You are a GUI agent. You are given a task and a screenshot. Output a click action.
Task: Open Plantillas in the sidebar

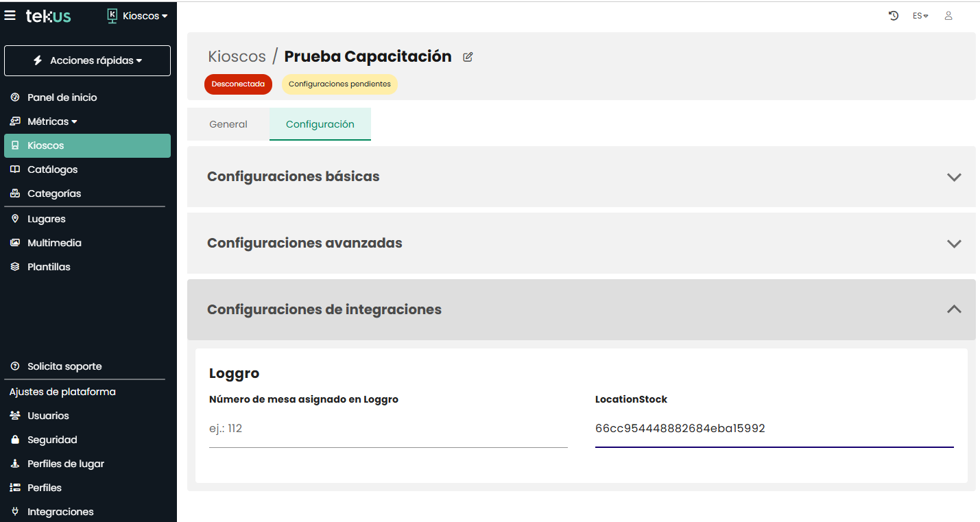[49, 267]
